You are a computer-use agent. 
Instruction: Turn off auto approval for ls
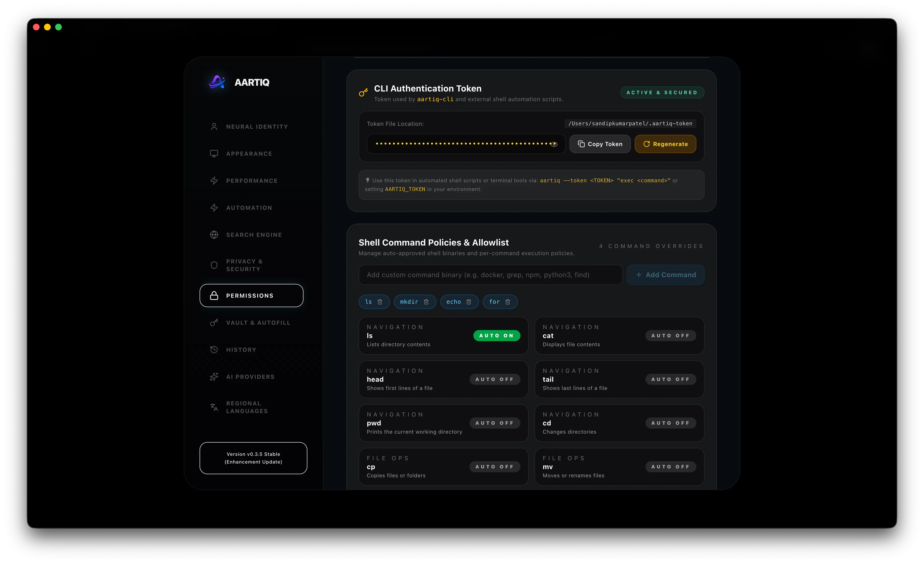click(497, 335)
